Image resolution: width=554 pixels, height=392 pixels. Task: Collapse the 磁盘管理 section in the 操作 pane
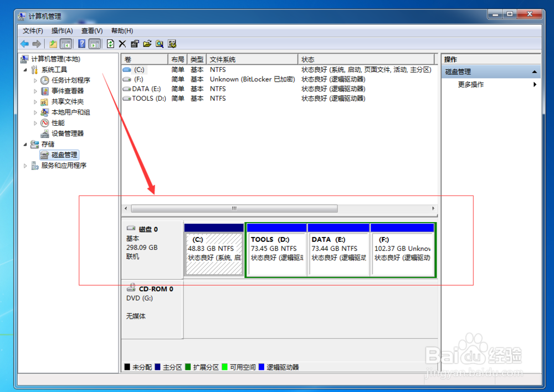pyautogui.click(x=534, y=71)
